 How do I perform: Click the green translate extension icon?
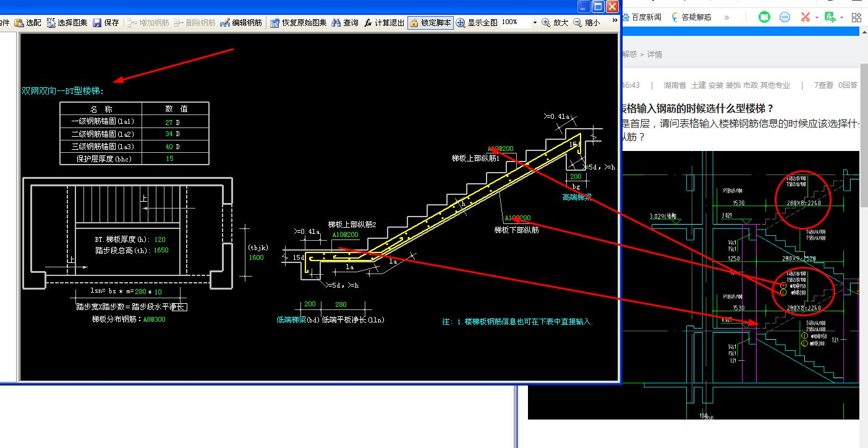click(830, 17)
